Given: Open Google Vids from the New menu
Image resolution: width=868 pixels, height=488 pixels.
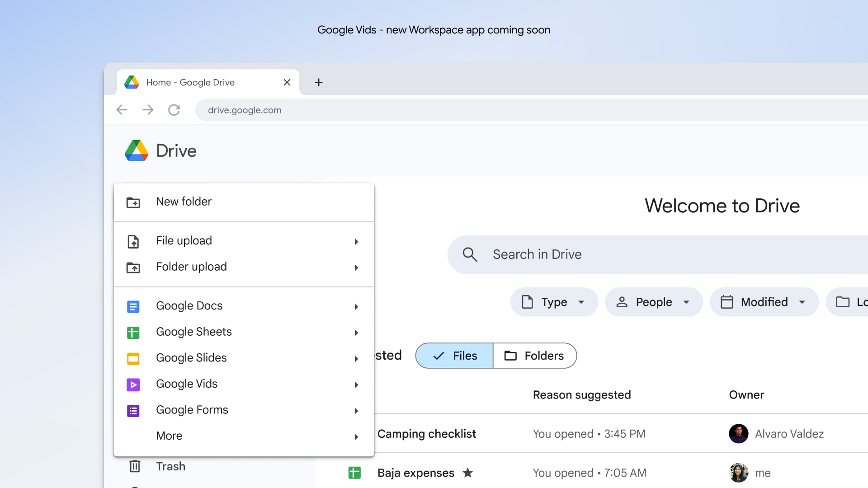Looking at the screenshot, I should pyautogui.click(x=186, y=384).
